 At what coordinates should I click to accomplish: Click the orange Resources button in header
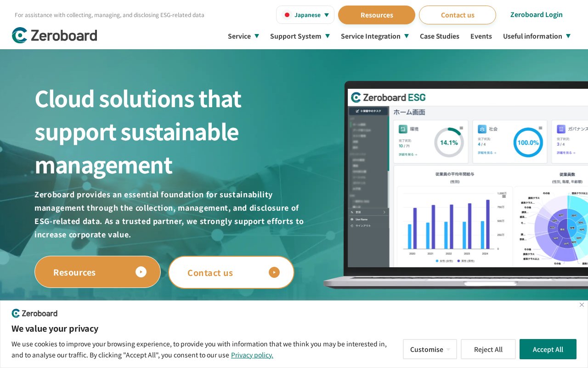tap(377, 15)
